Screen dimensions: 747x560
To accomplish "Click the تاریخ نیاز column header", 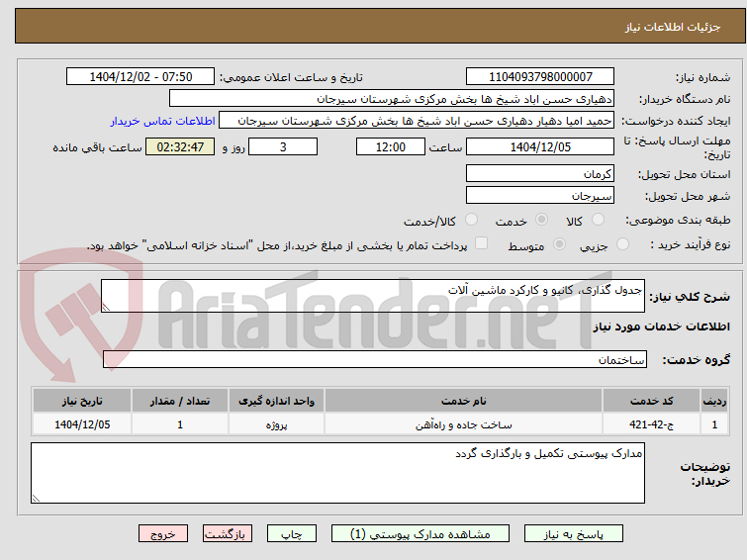I will (x=82, y=401).
